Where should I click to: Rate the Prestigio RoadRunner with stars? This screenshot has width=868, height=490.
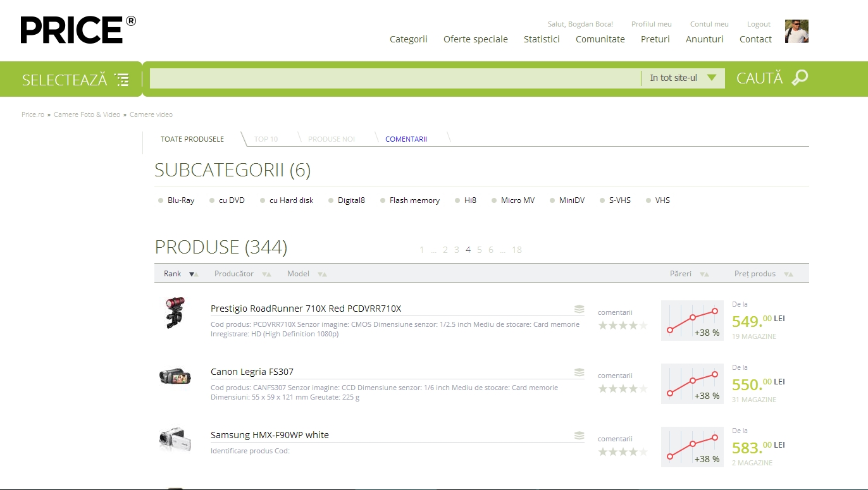tap(623, 326)
